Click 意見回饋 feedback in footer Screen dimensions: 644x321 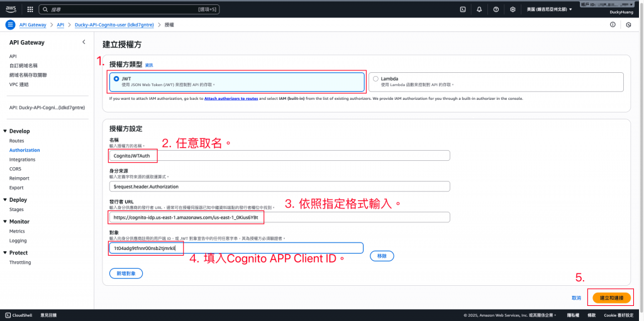pyautogui.click(x=48, y=315)
